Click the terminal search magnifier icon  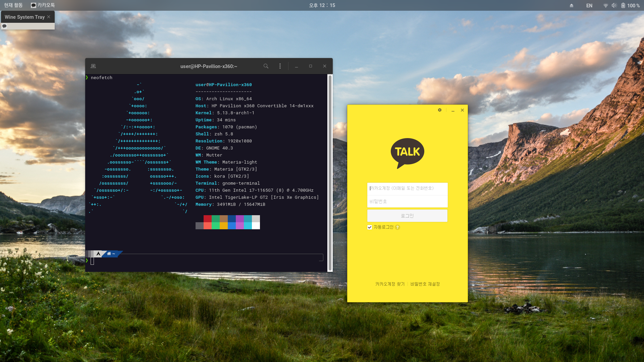(266, 66)
